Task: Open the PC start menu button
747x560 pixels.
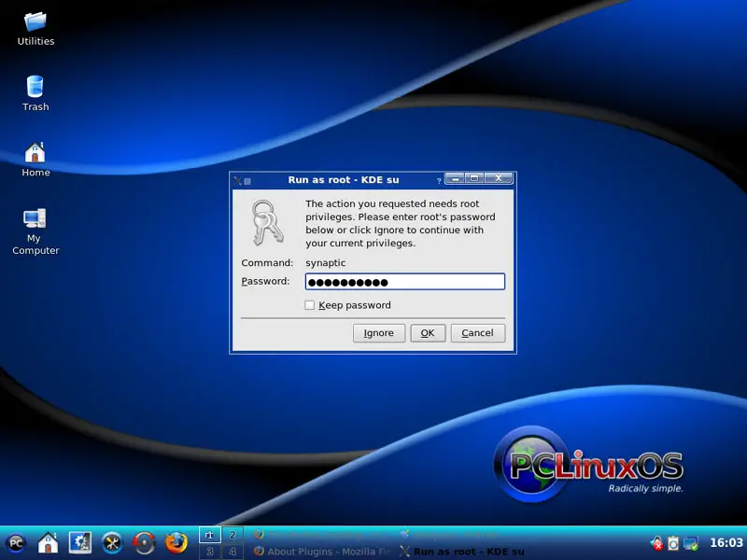Action: (x=16, y=543)
